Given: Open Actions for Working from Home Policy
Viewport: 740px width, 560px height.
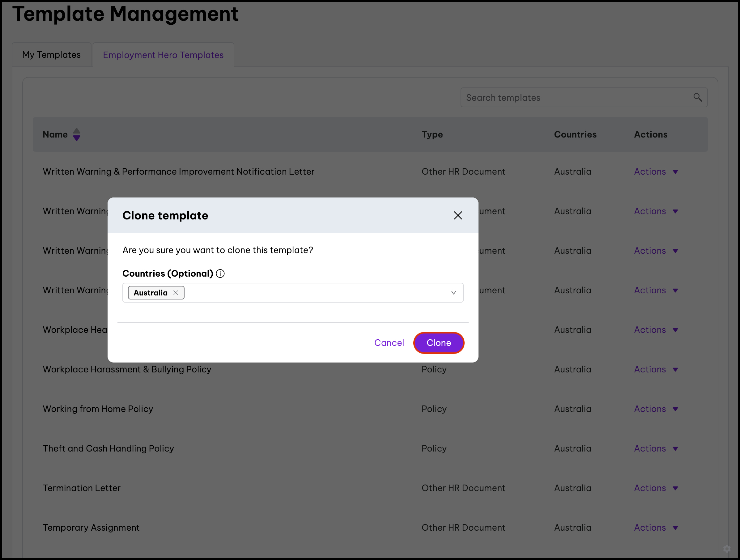Looking at the screenshot, I should coord(655,409).
